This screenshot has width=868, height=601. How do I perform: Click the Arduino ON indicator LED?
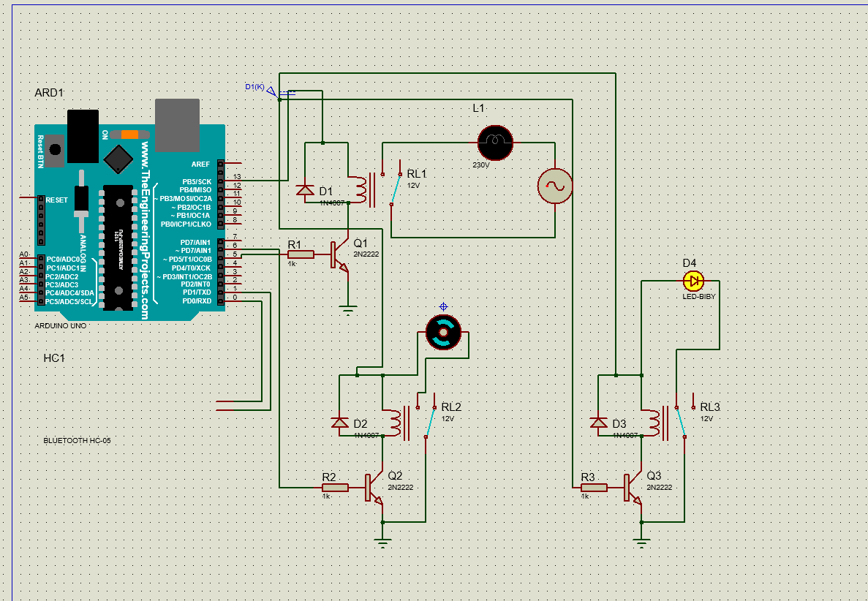pyautogui.click(x=129, y=135)
